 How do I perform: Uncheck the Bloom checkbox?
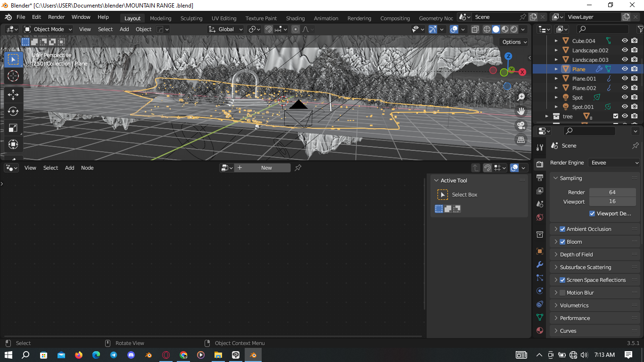[x=562, y=242]
